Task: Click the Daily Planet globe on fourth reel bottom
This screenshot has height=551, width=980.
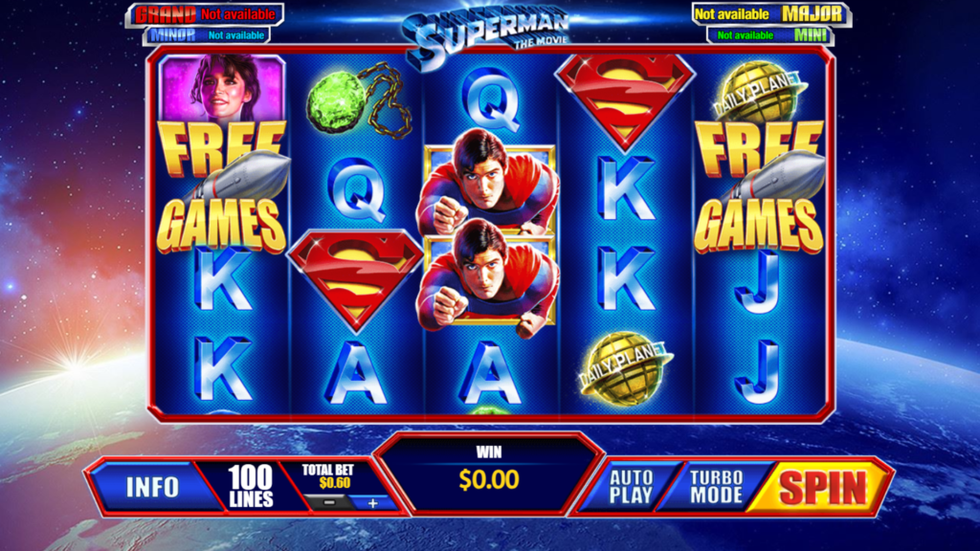Action: (625, 368)
